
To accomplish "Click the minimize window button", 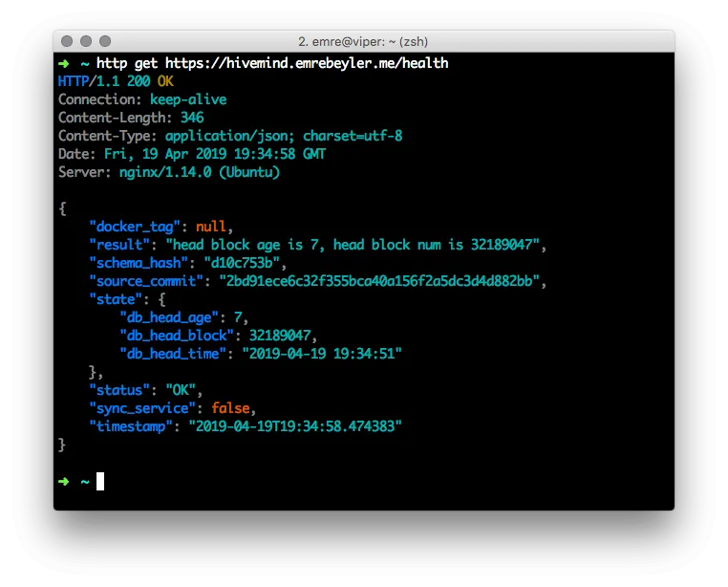I will point(86,41).
